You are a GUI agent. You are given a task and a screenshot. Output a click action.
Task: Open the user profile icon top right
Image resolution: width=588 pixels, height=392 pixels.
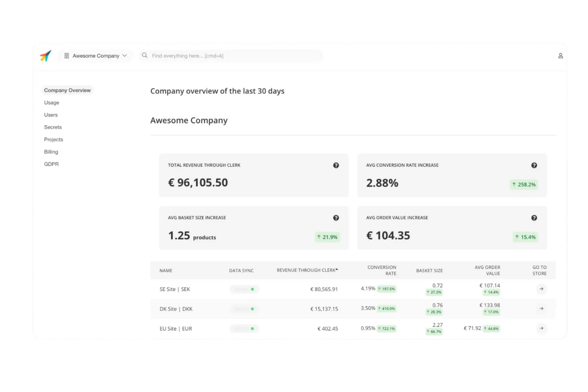click(x=560, y=56)
